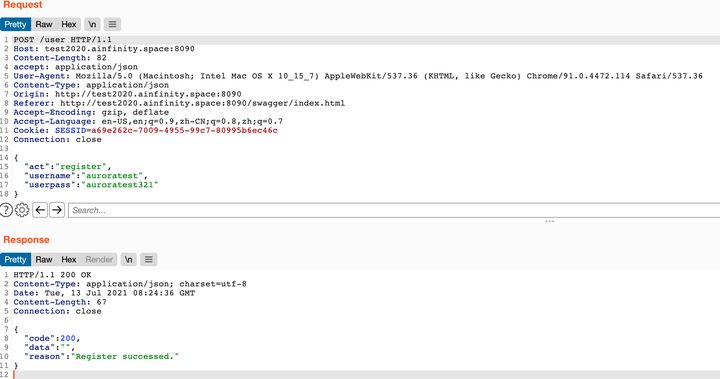Open the Response hamburger options menu
The image size is (720, 379).
tap(148, 259)
